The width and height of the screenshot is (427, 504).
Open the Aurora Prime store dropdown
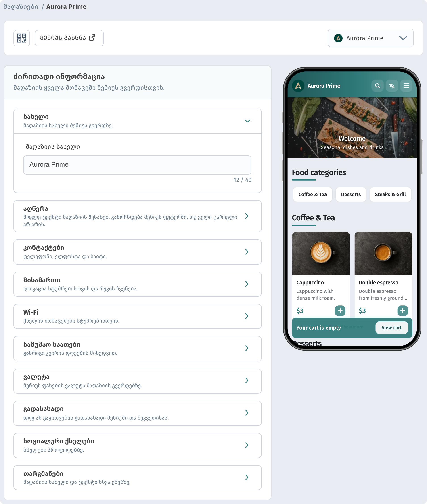370,38
